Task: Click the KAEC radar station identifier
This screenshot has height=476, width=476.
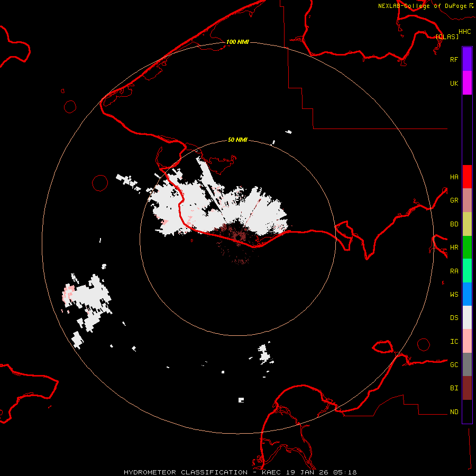Action: [x=272, y=472]
